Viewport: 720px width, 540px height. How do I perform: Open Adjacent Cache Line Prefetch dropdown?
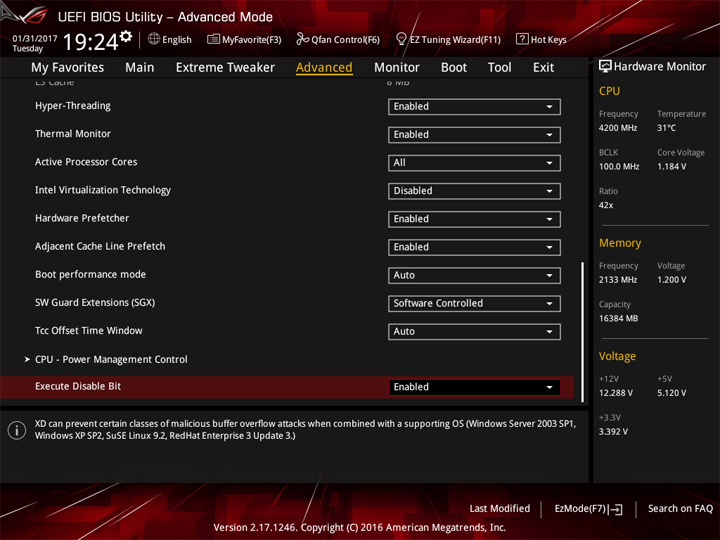[474, 247]
